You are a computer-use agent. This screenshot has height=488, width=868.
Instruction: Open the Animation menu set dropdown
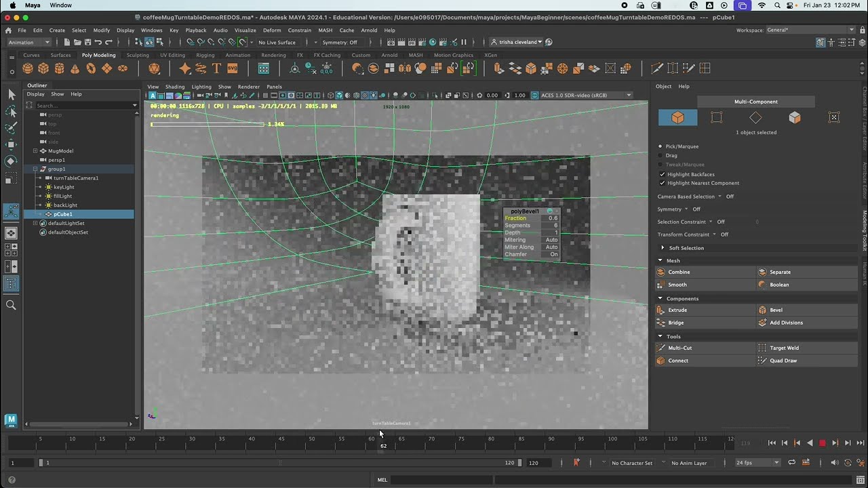pyautogui.click(x=28, y=42)
